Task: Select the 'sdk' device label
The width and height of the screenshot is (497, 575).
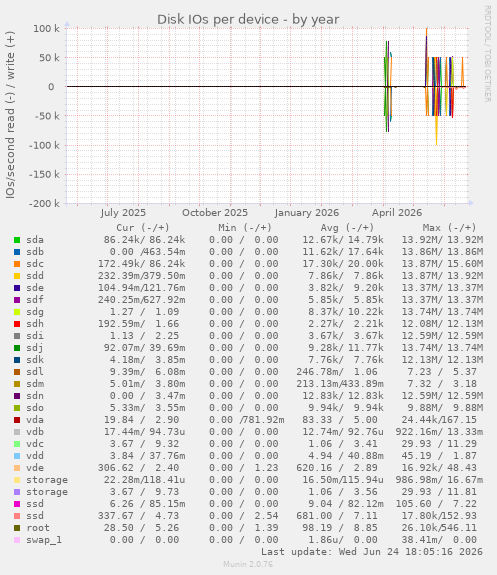Action: pyautogui.click(x=35, y=360)
